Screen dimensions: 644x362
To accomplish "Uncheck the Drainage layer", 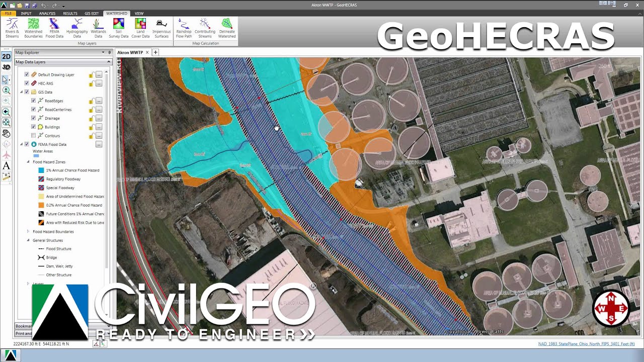I will click(x=34, y=118).
